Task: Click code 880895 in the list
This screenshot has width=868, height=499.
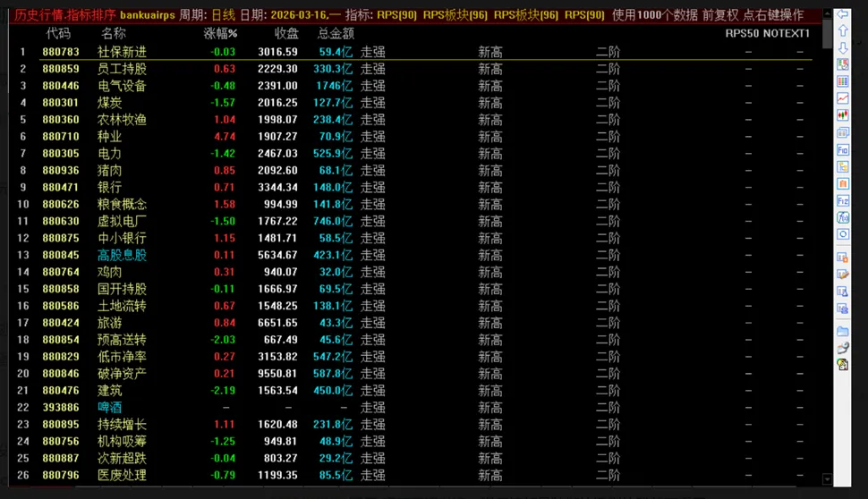Action: 61,424
